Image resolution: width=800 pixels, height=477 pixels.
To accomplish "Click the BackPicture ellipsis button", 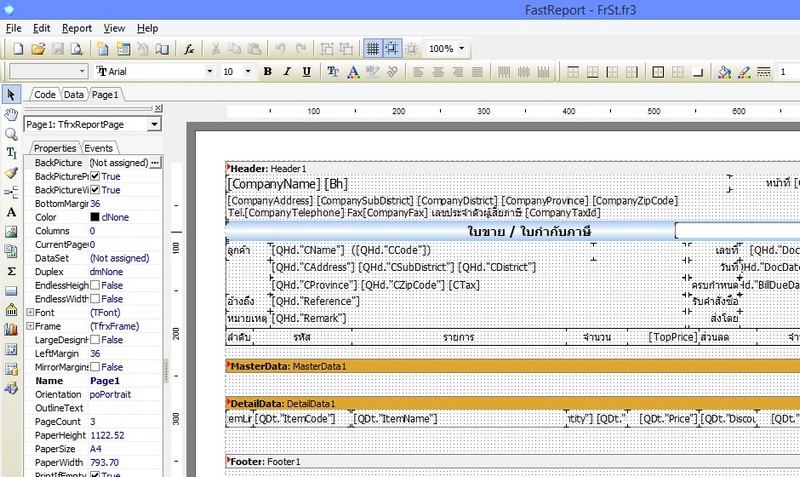I will click(155, 162).
